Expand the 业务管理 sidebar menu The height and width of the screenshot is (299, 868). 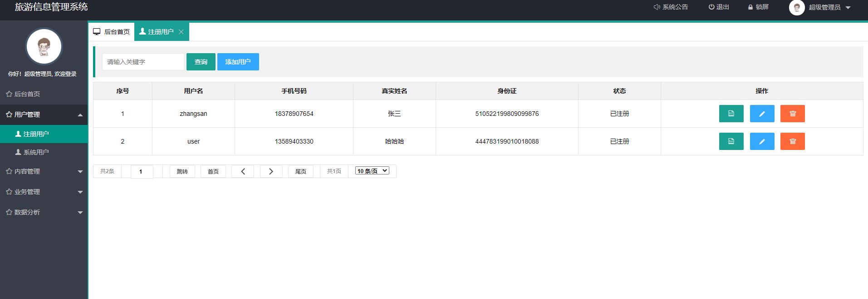[x=44, y=192]
